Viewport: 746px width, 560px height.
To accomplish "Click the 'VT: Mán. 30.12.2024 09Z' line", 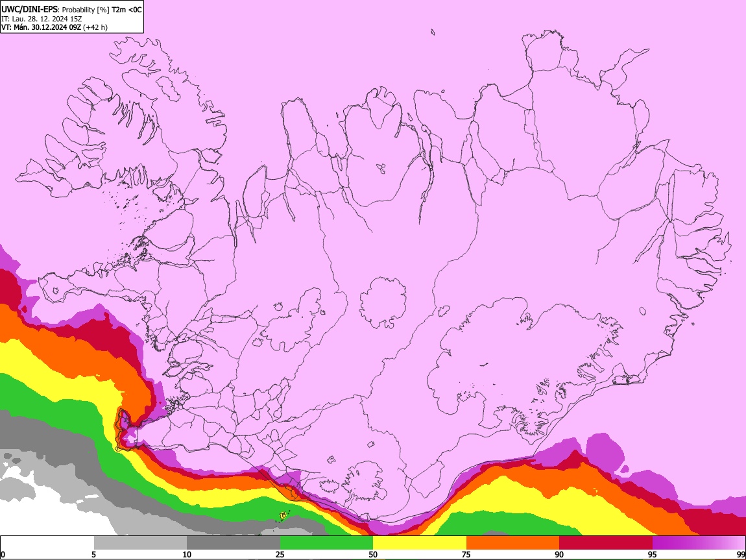I will click(x=41, y=27).
